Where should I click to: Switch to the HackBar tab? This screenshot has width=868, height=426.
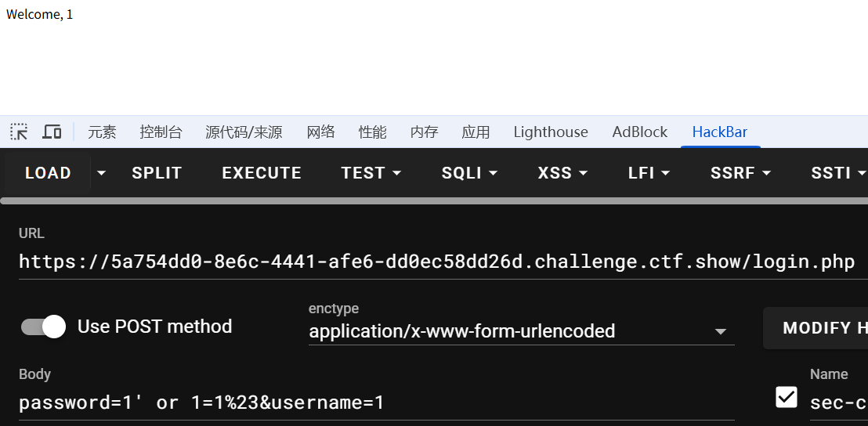[719, 132]
